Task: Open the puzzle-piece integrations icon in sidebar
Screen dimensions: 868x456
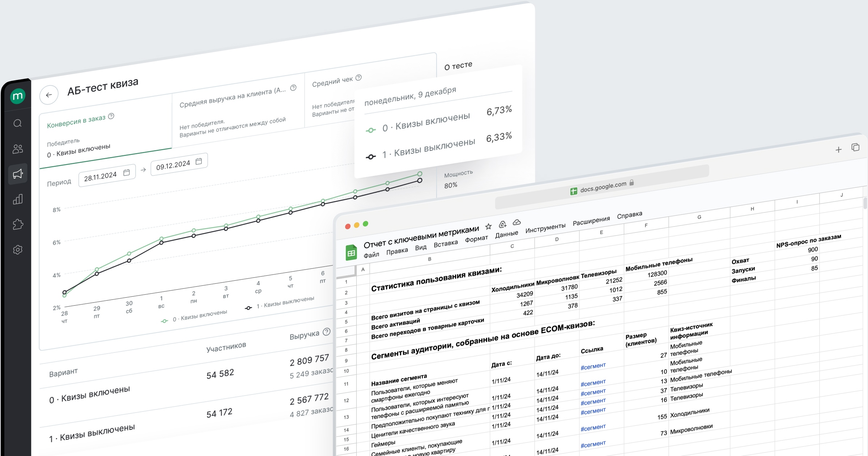Action: coord(18,224)
